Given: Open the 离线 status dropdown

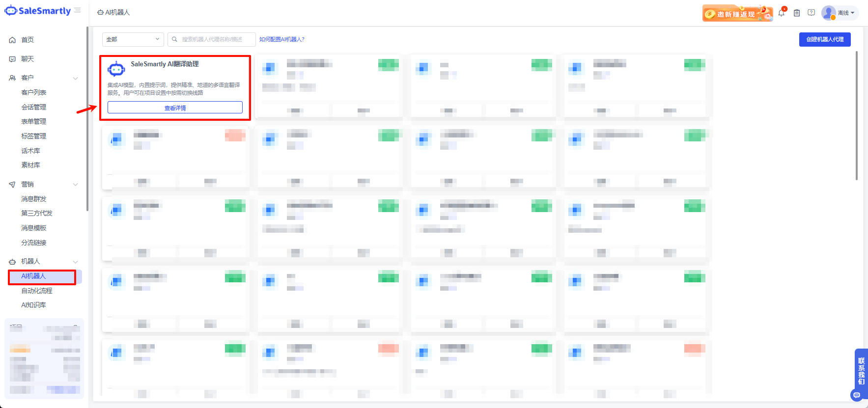Looking at the screenshot, I should click(x=846, y=13).
